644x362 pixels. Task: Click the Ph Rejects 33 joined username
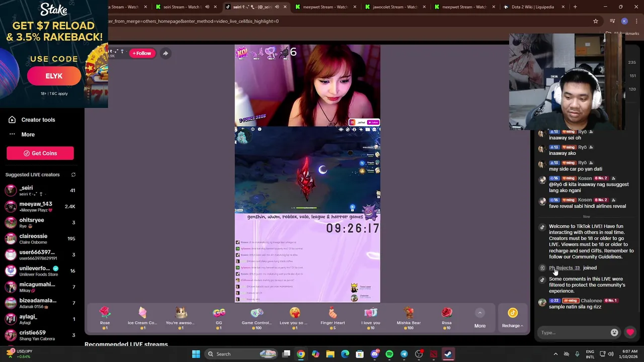tap(564, 268)
